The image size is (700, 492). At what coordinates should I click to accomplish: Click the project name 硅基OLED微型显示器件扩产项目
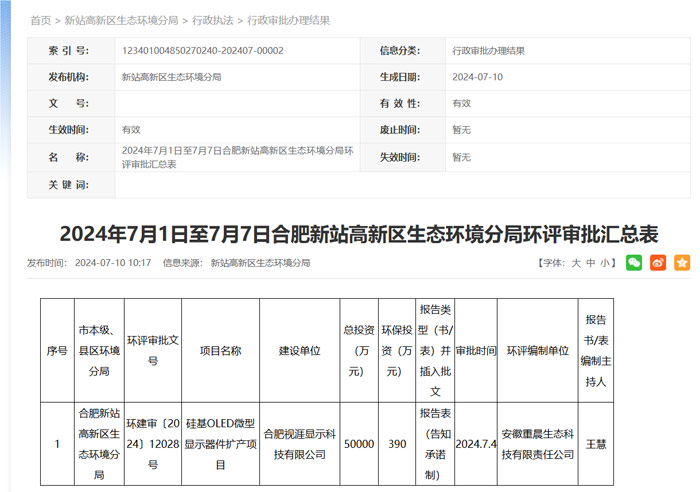(221, 444)
